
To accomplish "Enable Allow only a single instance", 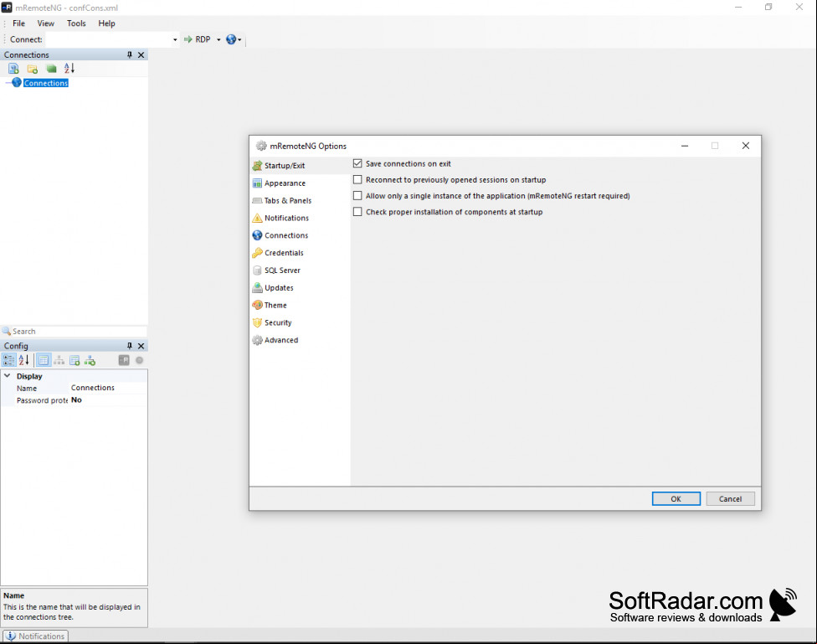I will click(357, 196).
